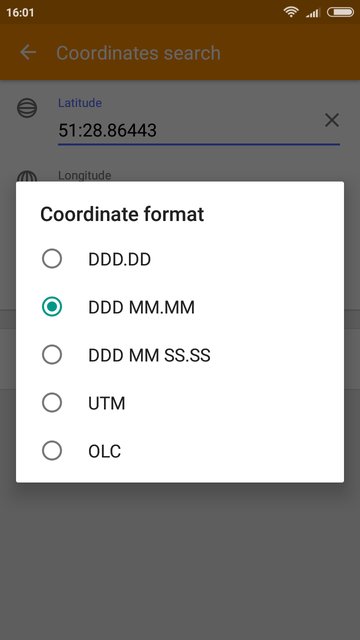
Task: Tap the battery status icon
Action: (x=340, y=12)
